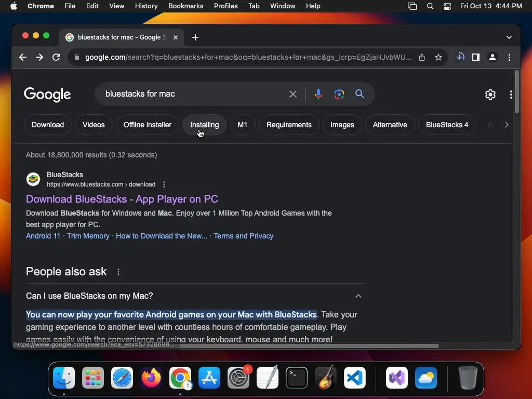Viewport: 532px width, 399px height.
Task: Open the Google apps dots menu
Action: [511, 95]
